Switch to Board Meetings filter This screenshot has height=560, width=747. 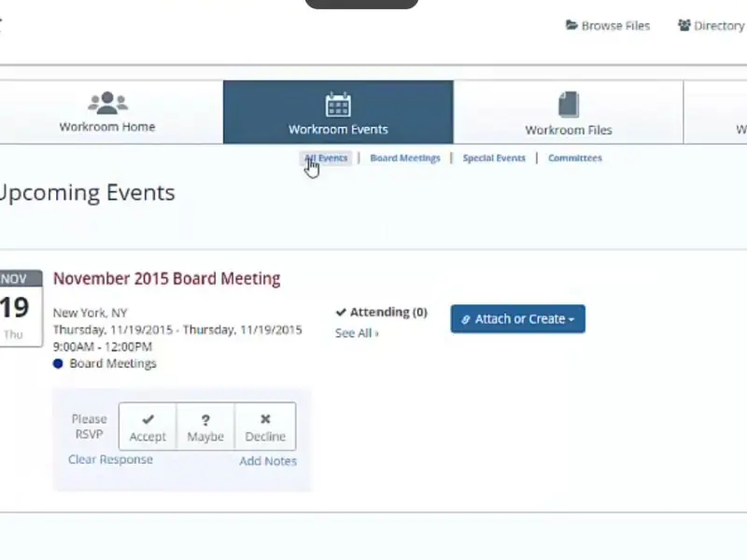[404, 159]
